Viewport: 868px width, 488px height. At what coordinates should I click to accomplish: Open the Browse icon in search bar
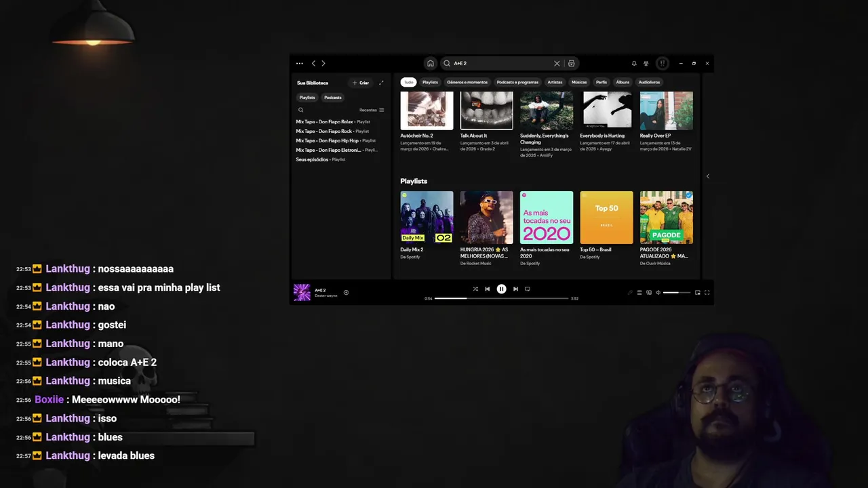click(x=572, y=63)
